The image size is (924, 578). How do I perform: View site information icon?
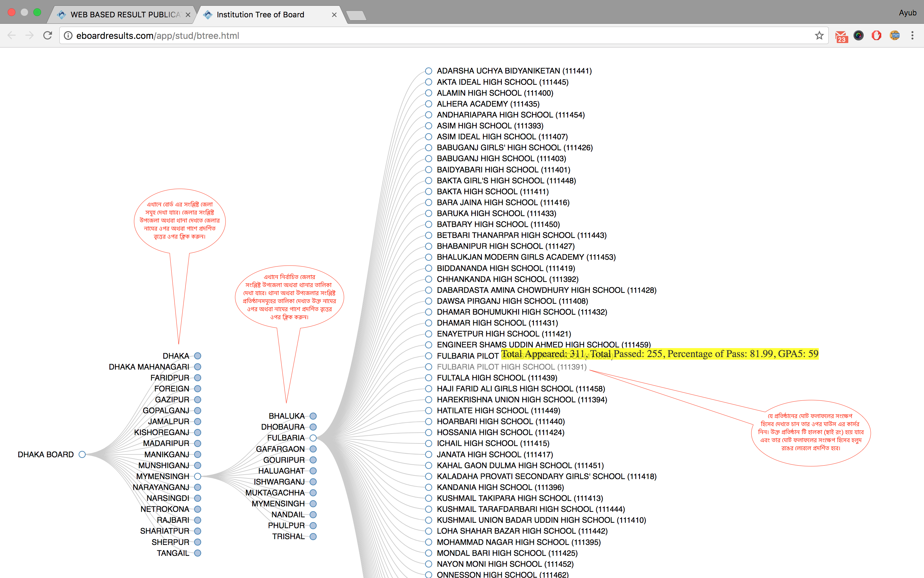68,36
